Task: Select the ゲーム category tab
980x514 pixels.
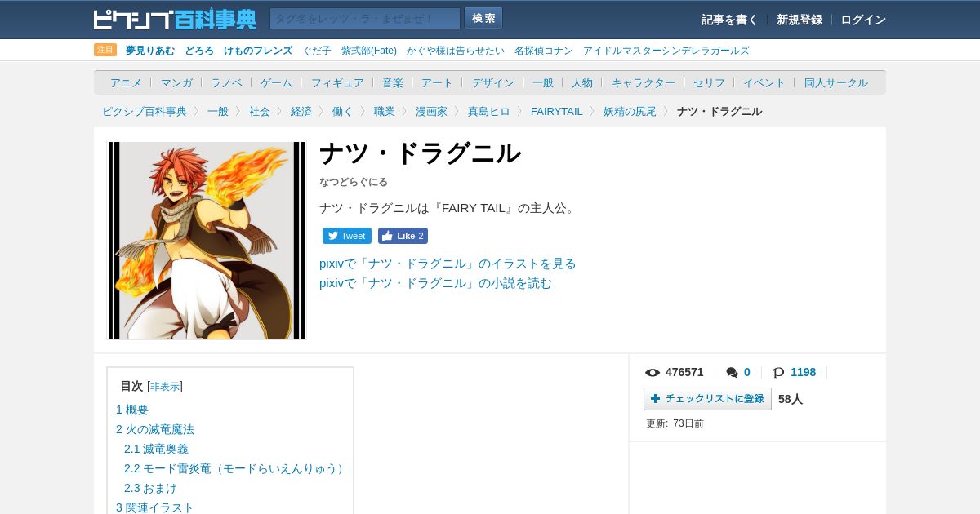Action: (276, 82)
